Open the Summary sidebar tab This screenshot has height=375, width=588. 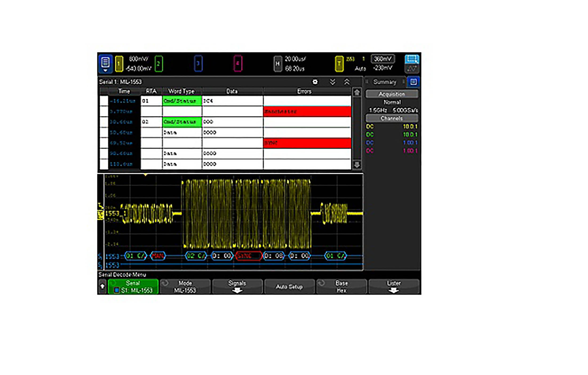coord(384,82)
